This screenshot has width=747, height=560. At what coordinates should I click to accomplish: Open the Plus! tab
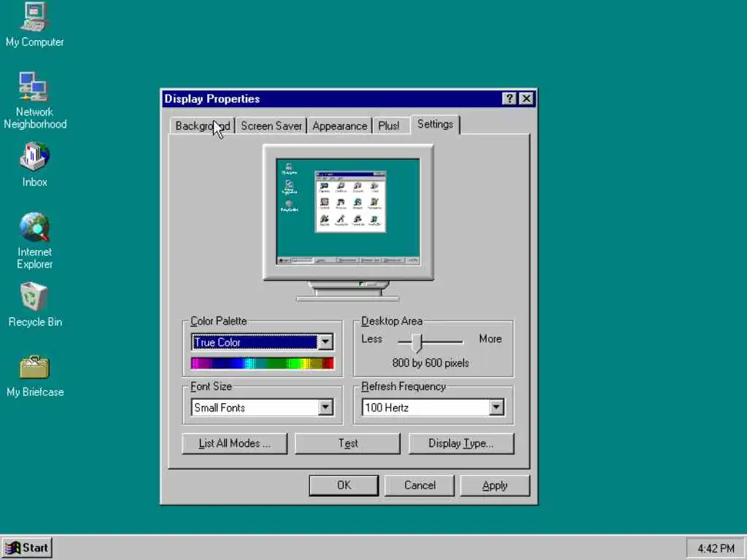click(x=391, y=125)
